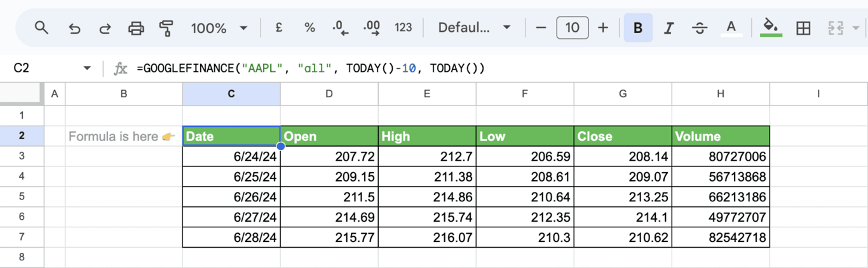Edit the font size field showing 10
This screenshot has height=268, width=868.
click(x=573, y=28)
